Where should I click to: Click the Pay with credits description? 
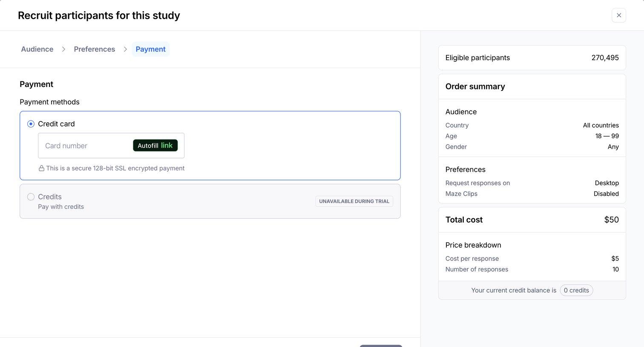(x=61, y=207)
